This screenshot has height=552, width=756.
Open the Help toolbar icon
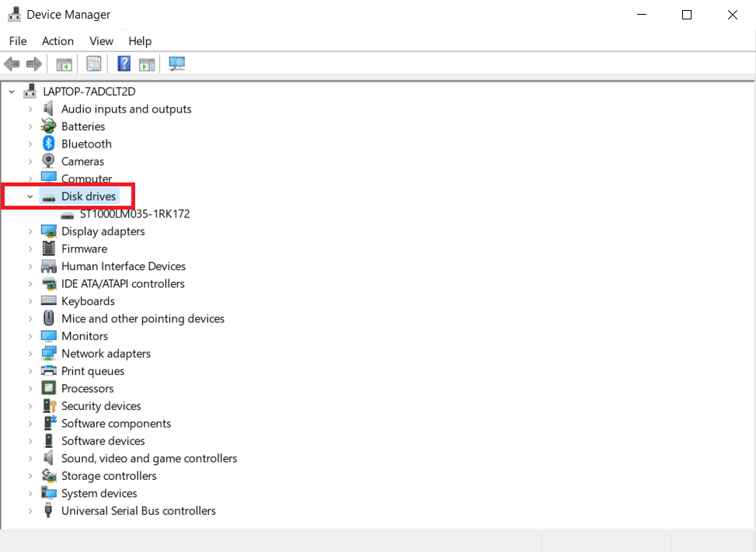[x=124, y=64]
